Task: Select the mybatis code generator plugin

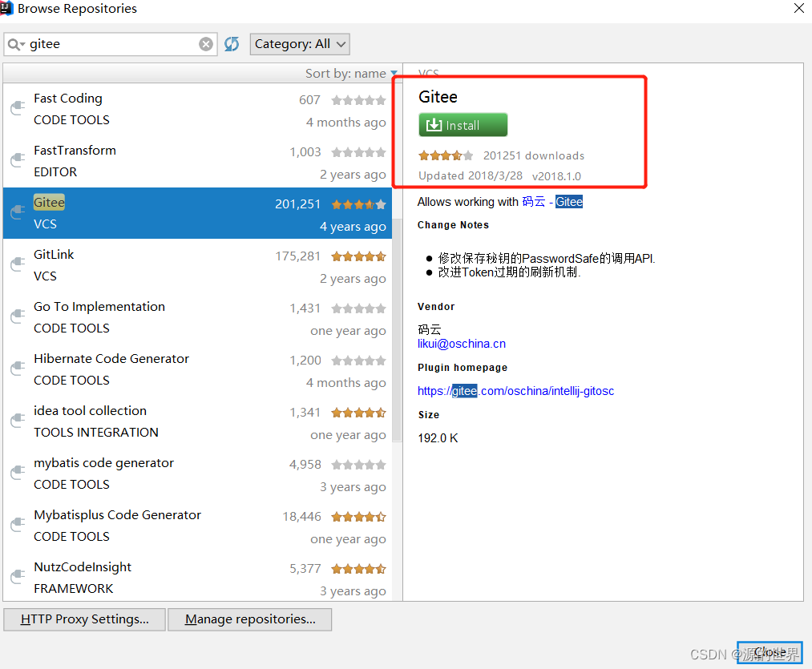Action: 197,474
